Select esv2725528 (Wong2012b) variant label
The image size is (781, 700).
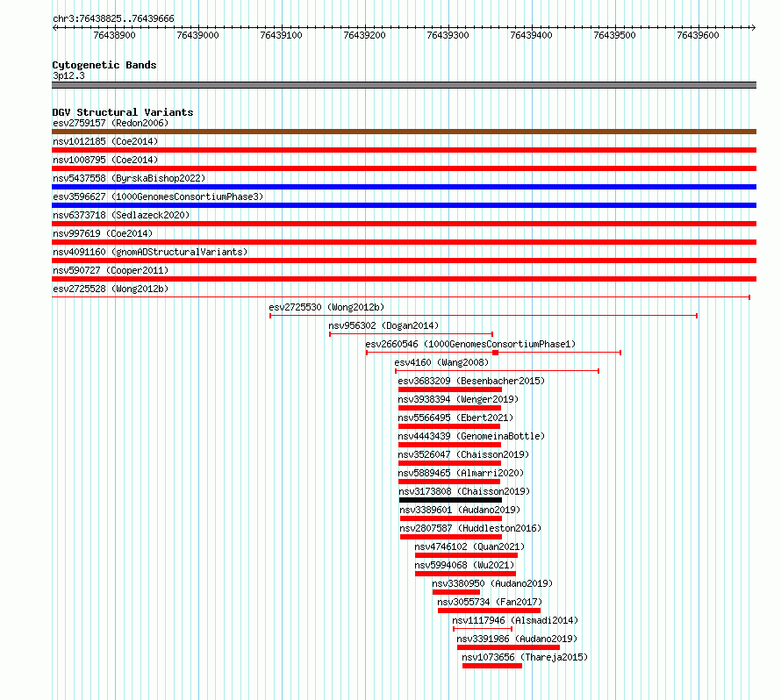(111, 289)
